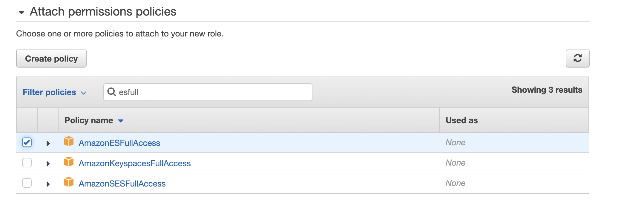Screen dimensions: 644x220
Task: Click the Policy name sort arrow
Action: point(121,121)
